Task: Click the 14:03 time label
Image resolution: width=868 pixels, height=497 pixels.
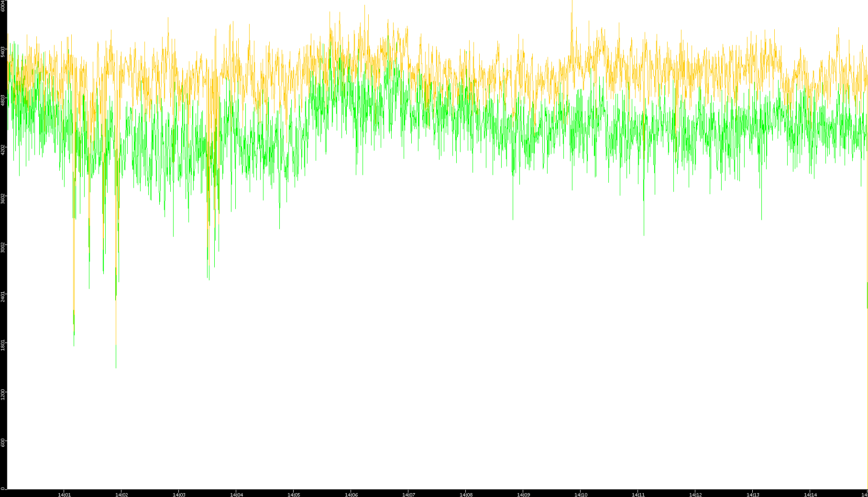Action: point(179,495)
